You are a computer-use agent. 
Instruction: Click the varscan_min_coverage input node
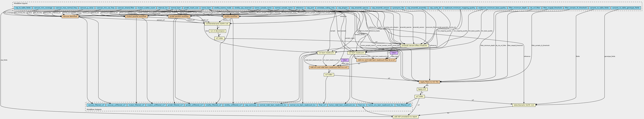click(x=43, y=8)
